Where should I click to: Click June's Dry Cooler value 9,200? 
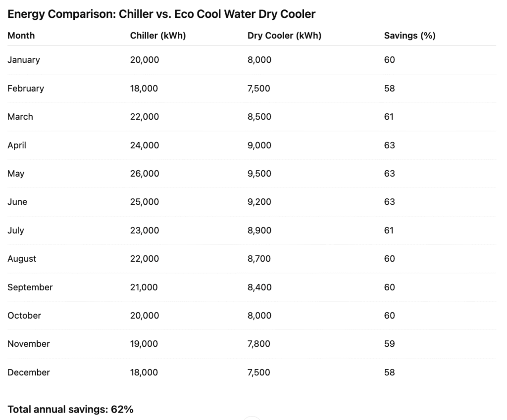pos(259,202)
